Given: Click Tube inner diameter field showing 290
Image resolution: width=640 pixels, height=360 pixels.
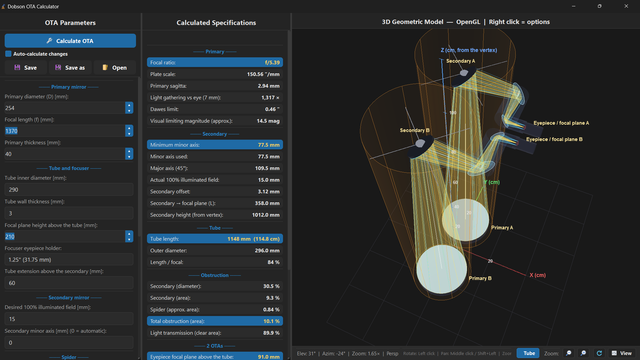Looking at the screenshot, I should point(69,189).
